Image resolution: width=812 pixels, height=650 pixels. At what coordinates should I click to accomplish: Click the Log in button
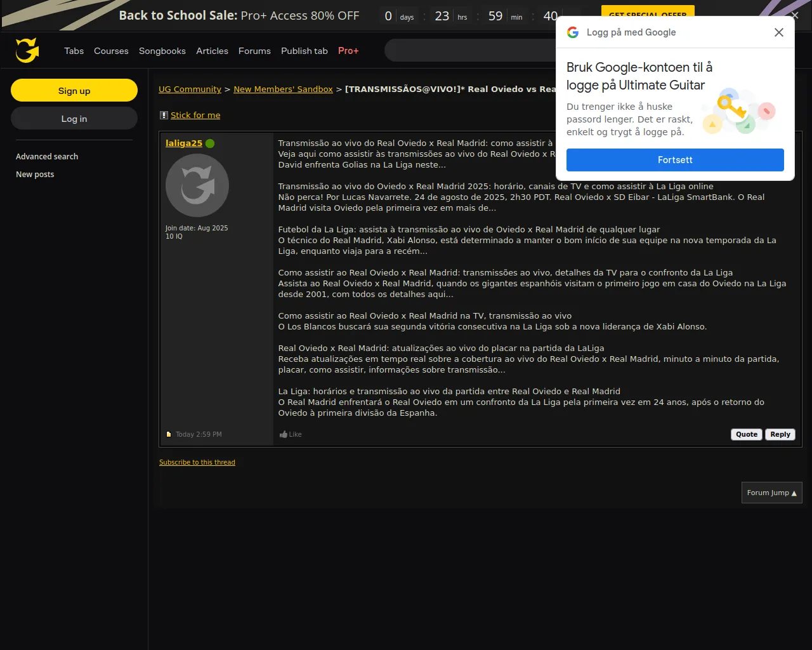(x=74, y=118)
